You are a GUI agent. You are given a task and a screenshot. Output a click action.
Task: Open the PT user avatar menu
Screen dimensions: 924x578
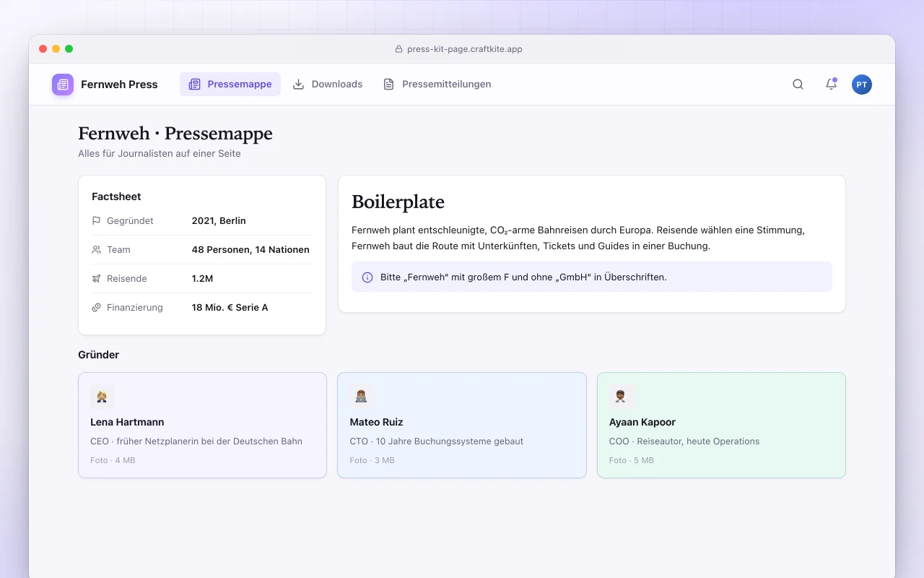tap(862, 85)
